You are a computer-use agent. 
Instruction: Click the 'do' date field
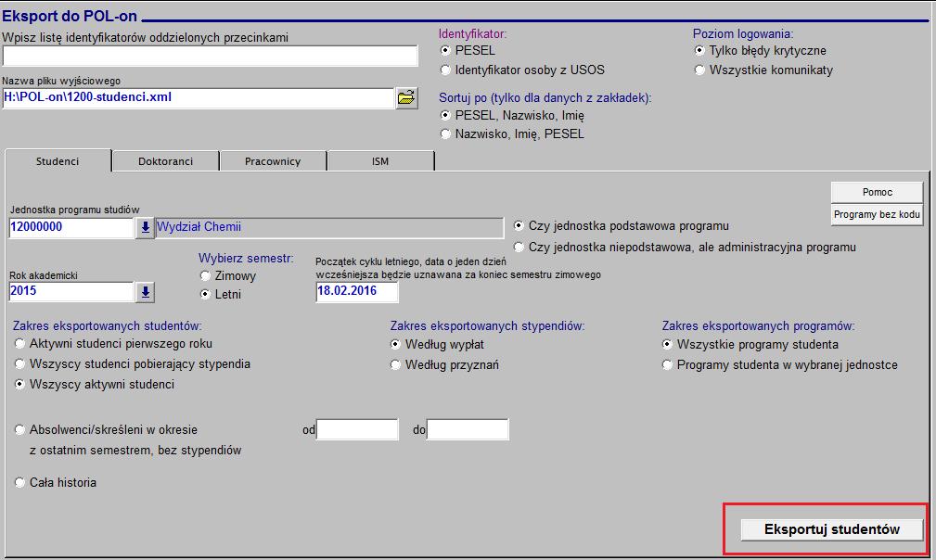click(x=468, y=429)
